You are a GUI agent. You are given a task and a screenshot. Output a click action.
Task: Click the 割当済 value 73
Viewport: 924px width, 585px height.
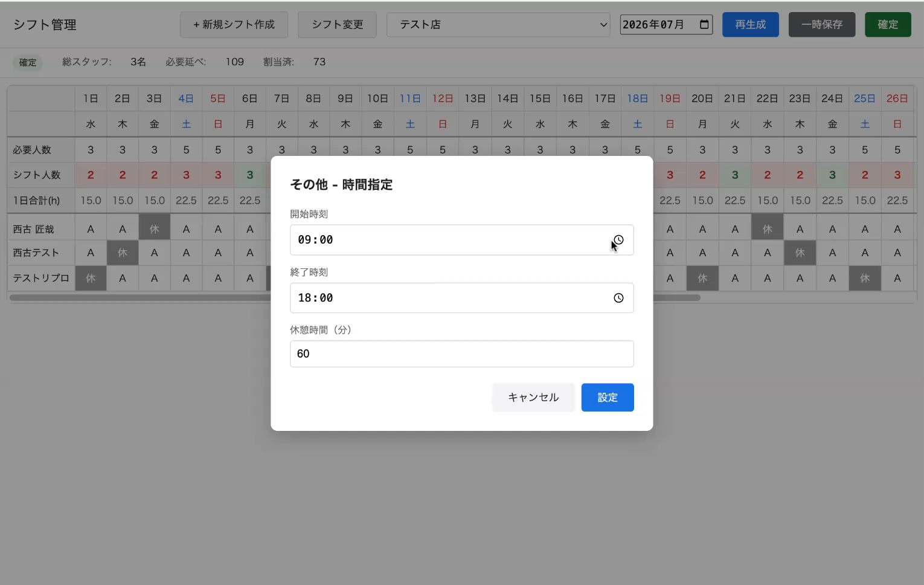(x=319, y=62)
